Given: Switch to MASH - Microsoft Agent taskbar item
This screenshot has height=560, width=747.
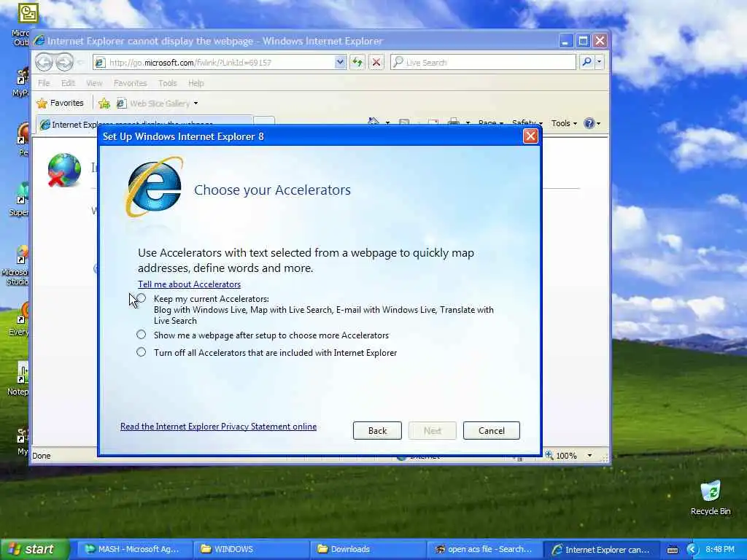Looking at the screenshot, I should (x=136, y=550).
